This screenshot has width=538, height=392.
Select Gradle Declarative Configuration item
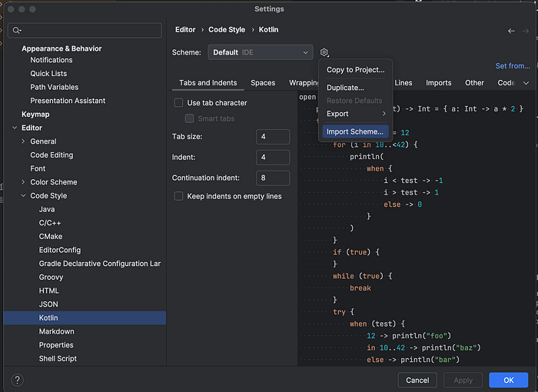(99, 264)
